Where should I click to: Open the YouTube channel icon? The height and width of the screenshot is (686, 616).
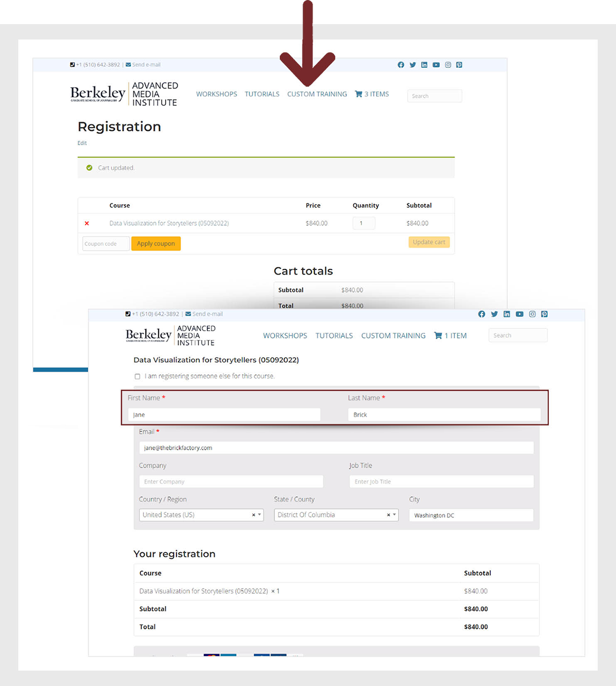pyautogui.click(x=436, y=65)
